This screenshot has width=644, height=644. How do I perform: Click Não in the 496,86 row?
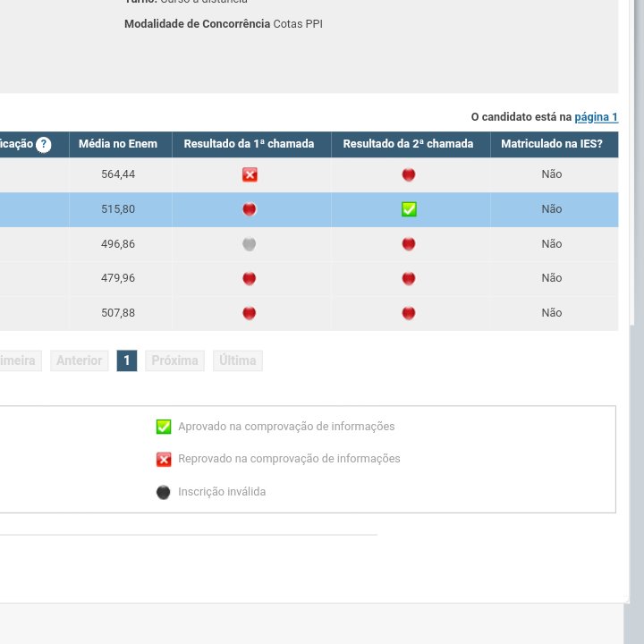(x=552, y=244)
